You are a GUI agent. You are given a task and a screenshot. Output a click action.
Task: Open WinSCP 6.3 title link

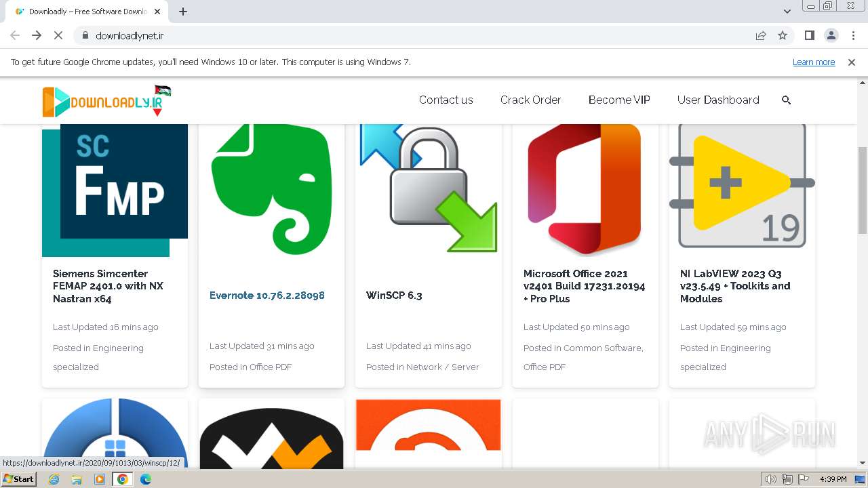click(394, 296)
